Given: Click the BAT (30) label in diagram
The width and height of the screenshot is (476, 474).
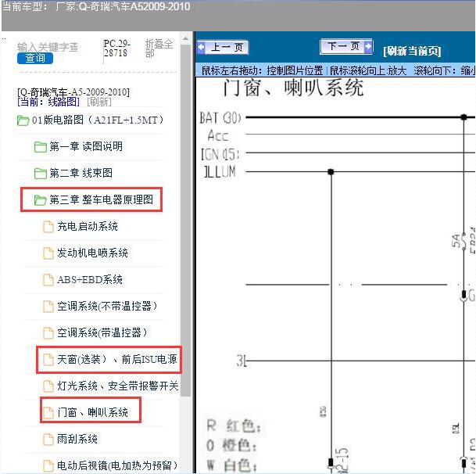Looking at the screenshot, I should point(220,117).
